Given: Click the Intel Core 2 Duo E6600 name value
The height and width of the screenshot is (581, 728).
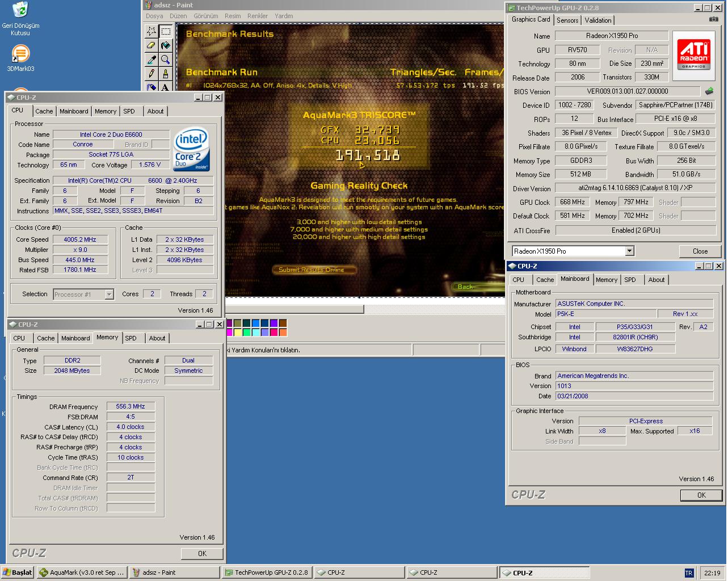Looking at the screenshot, I should [111, 134].
